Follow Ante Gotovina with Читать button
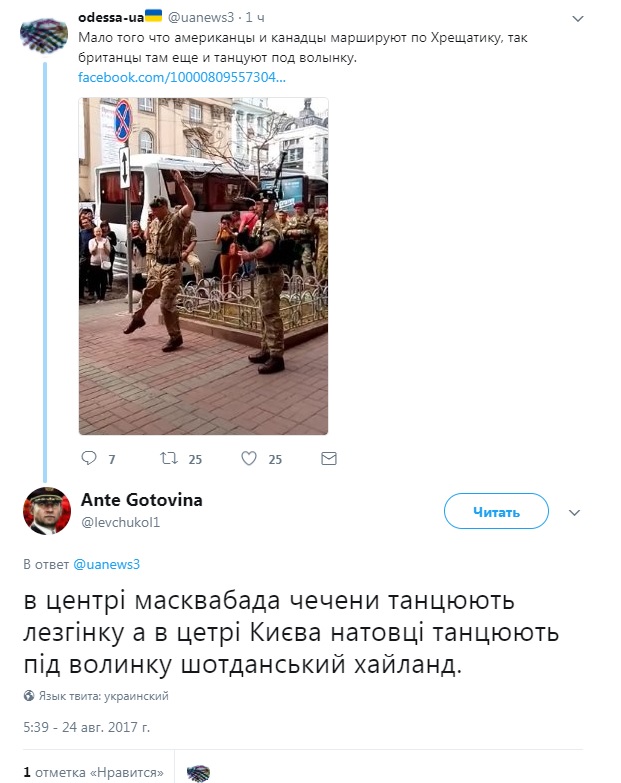The image size is (621, 783). pyautogui.click(x=496, y=511)
